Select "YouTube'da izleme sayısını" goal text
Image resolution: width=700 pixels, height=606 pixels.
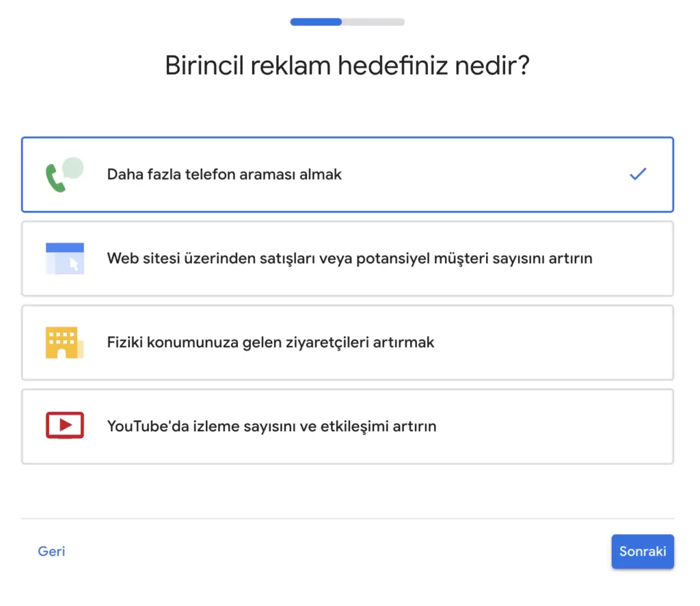(x=271, y=426)
